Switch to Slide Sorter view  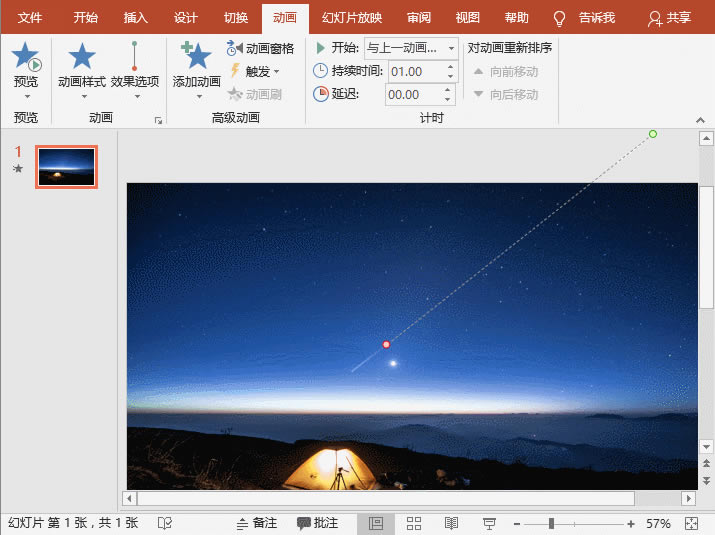click(x=414, y=524)
